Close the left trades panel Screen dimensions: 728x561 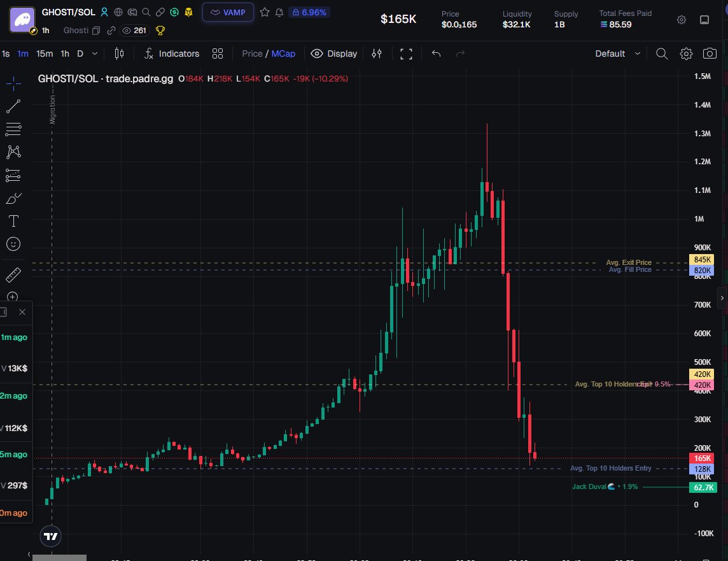tap(22, 312)
